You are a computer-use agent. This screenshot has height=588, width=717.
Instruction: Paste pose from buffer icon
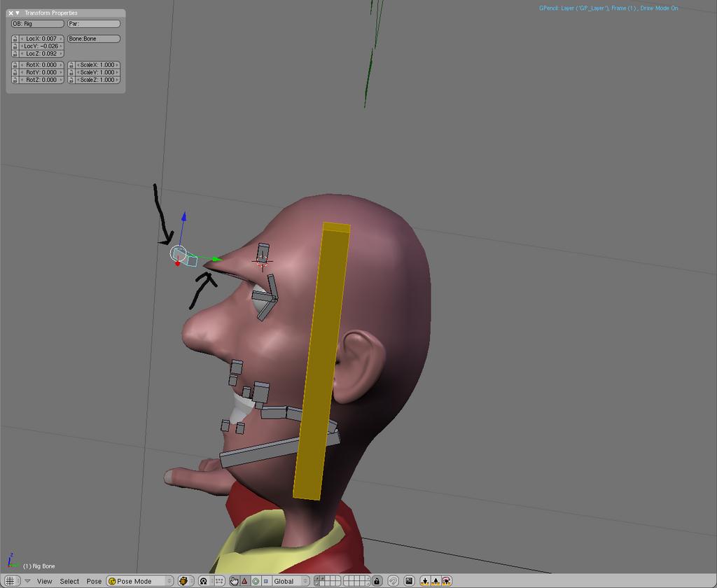click(x=436, y=581)
